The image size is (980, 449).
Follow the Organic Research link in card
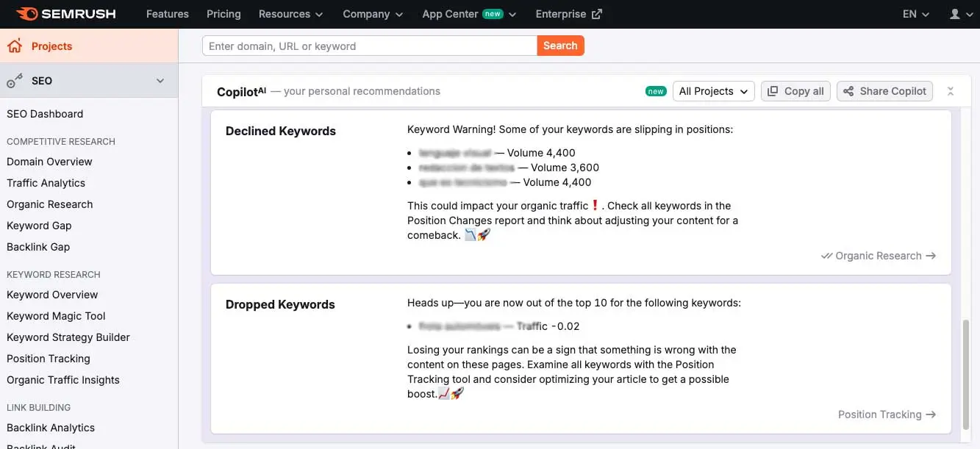coord(879,256)
